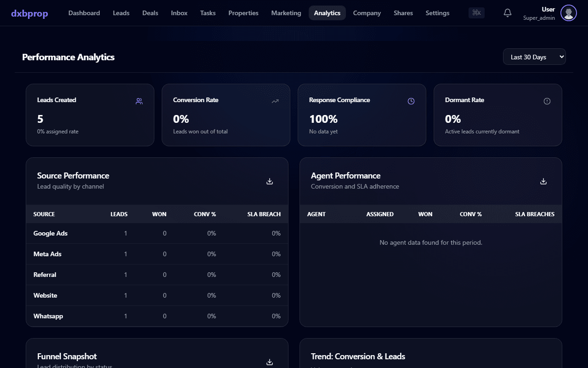Viewport: 588px width, 368px height.
Task: Open the Inbox page
Action: (179, 13)
